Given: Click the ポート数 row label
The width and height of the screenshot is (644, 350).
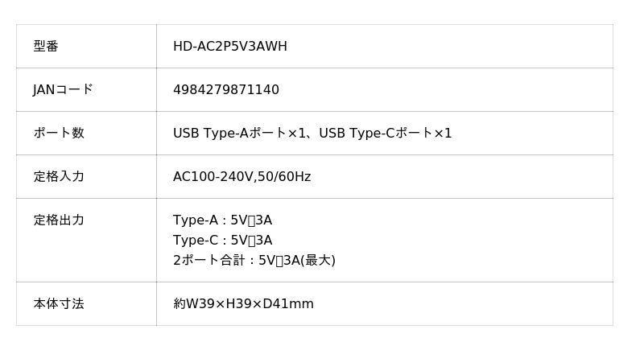Looking at the screenshot, I should 58,134.
